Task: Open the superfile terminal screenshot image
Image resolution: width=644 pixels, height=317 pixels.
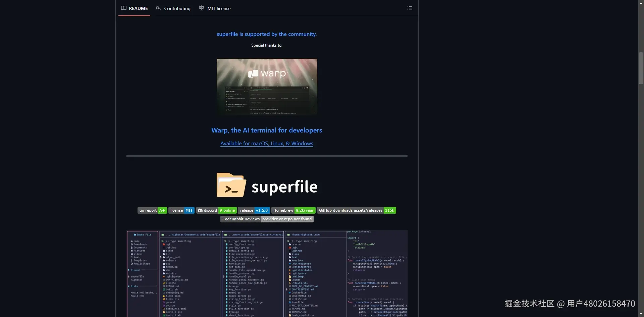Action: 267,273
